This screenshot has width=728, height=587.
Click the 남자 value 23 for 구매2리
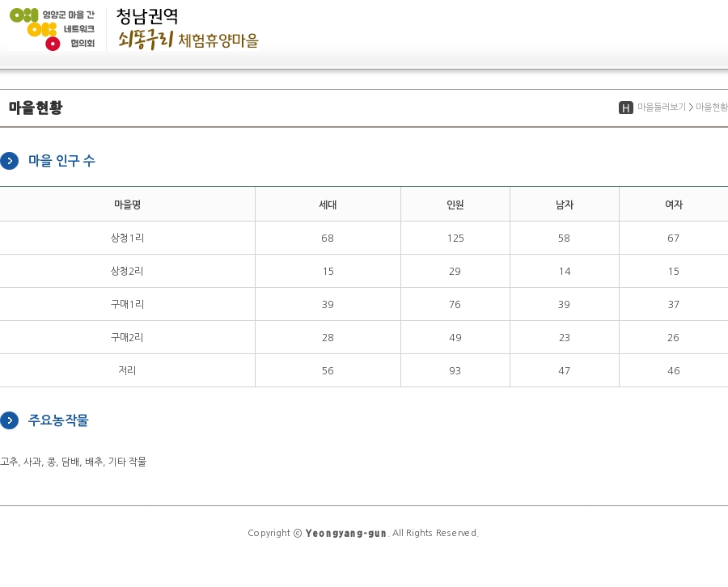click(x=564, y=337)
